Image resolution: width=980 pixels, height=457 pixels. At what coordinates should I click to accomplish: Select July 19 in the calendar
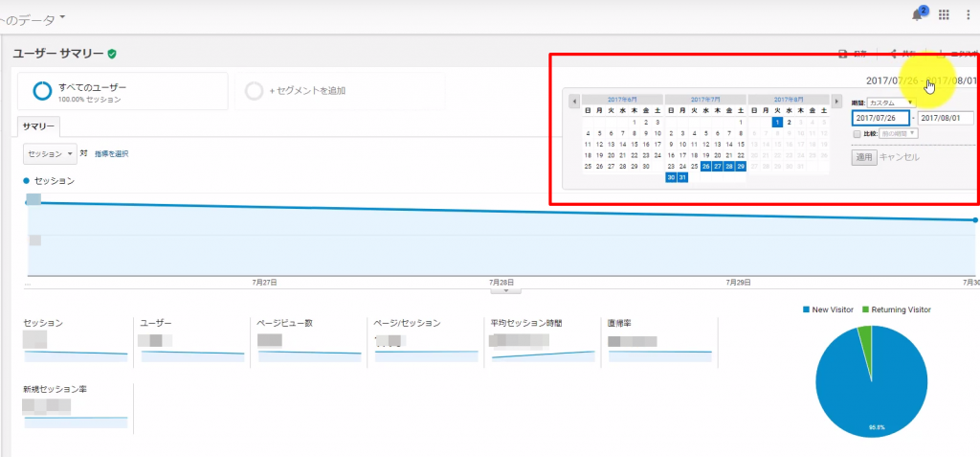[x=705, y=155]
